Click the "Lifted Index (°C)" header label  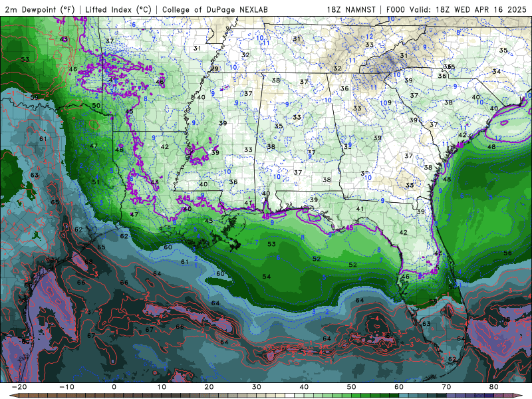[118, 9]
